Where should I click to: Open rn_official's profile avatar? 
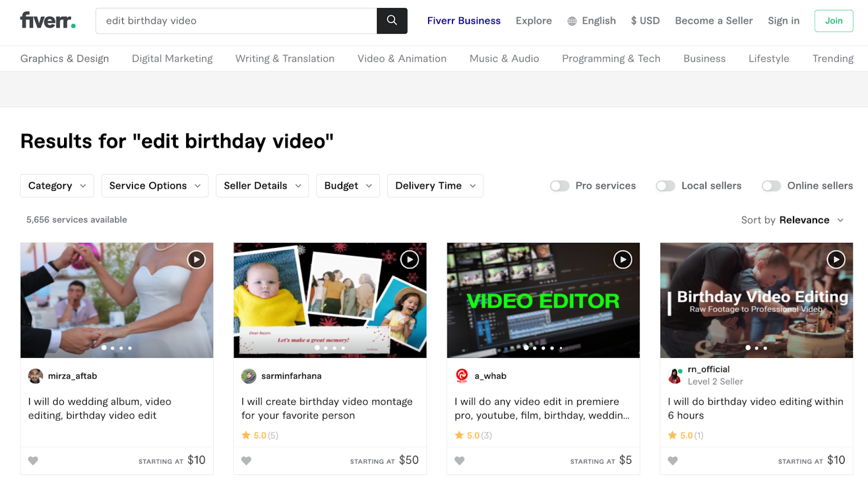(x=675, y=376)
